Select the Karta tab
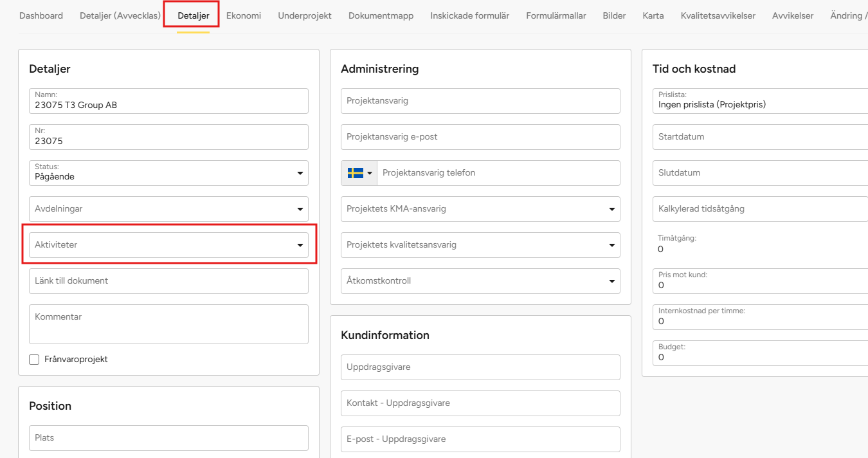 [x=653, y=15]
